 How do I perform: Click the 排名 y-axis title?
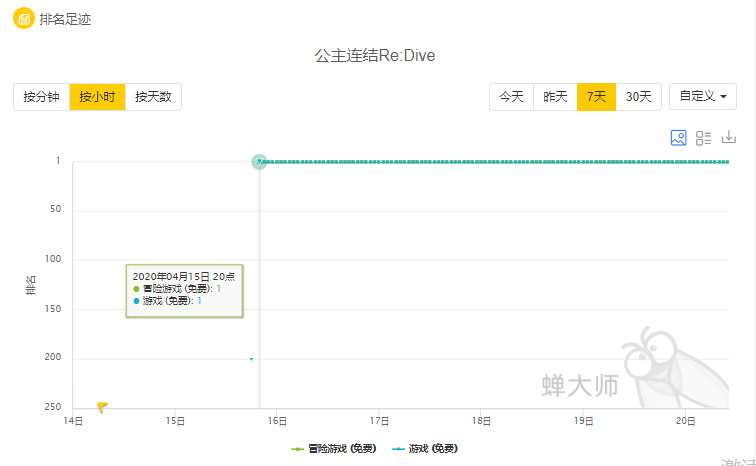click(x=30, y=285)
